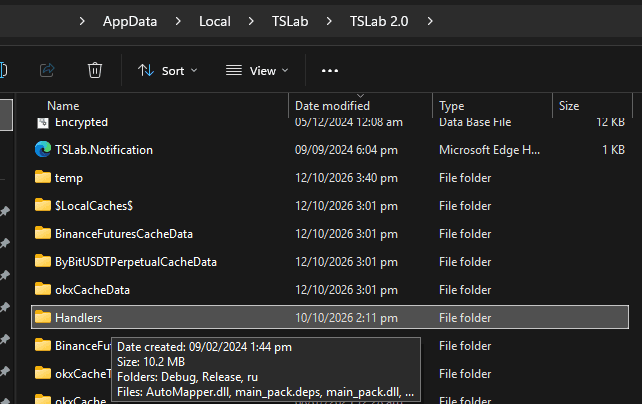Expand chevron before AppData breadcrumb

pyautogui.click(x=82, y=21)
